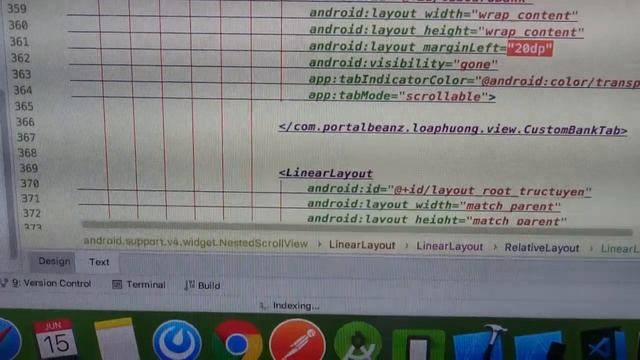The width and height of the screenshot is (640, 360).
Task: Switch to the Text tab
Action: [99, 262]
